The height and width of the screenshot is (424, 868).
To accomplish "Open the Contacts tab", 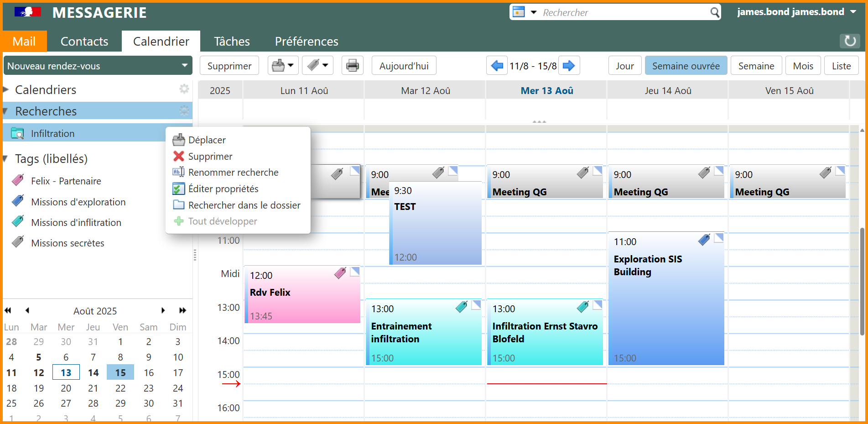I will (84, 42).
